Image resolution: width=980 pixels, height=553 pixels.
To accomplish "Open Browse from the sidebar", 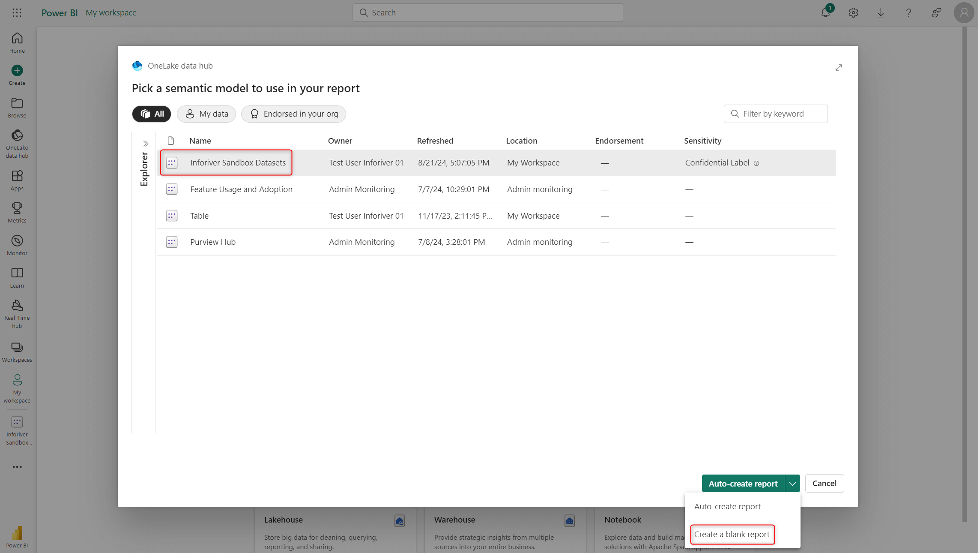I will coord(17,108).
